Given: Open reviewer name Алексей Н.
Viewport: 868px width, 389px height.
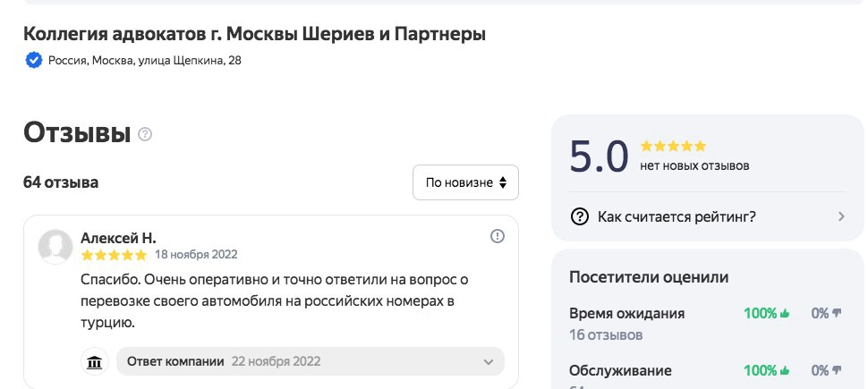Looking at the screenshot, I should click(118, 237).
